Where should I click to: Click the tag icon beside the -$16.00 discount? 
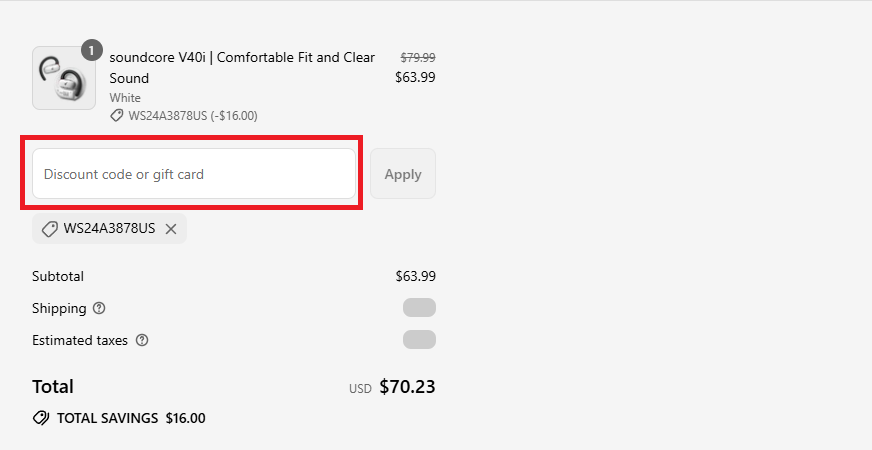pyautogui.click(x=117, y=116)
